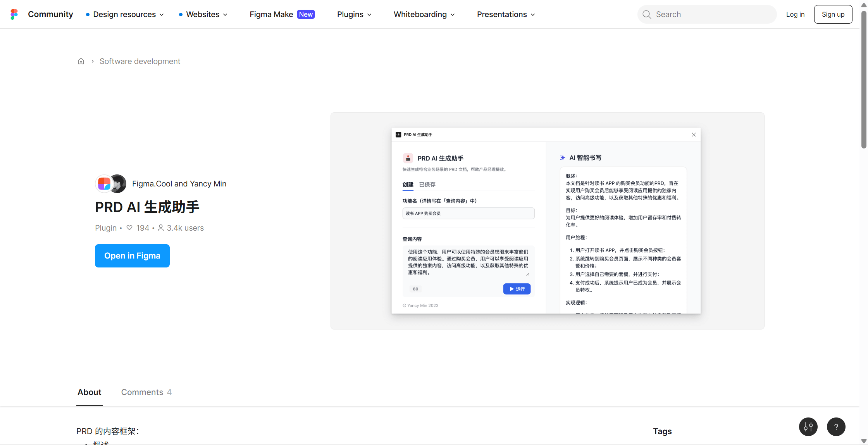This screenshot has height=445, width=868.
Task: Select the About tab
Action: (x=90, y=392)
